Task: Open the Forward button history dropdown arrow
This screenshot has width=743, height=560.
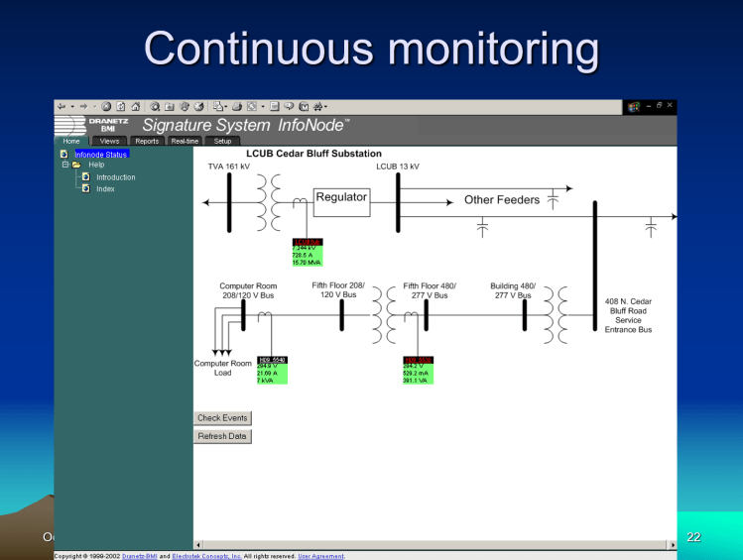Action: point(94,106)
